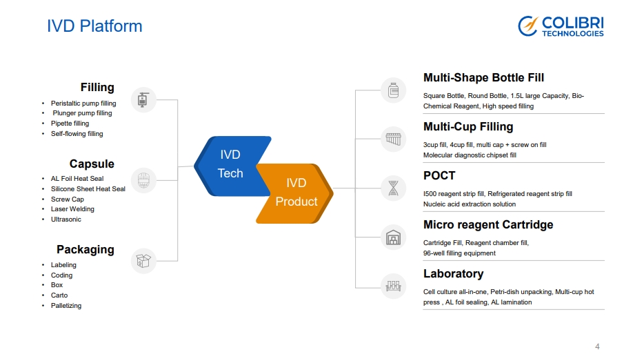Image resolution: width=644 pixels, height=359 pixels.
Task: Click the Laboratory icon
Action: tap(393, 286)
